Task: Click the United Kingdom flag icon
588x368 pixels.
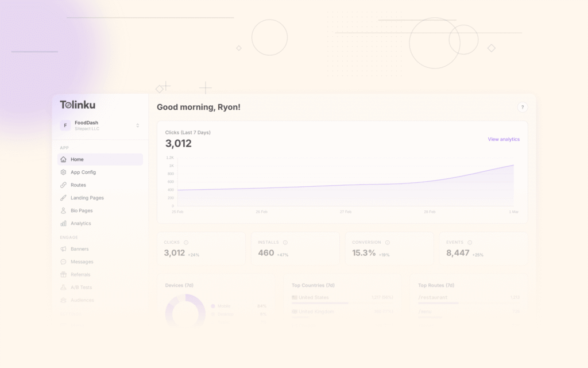Action: point(295,312)
